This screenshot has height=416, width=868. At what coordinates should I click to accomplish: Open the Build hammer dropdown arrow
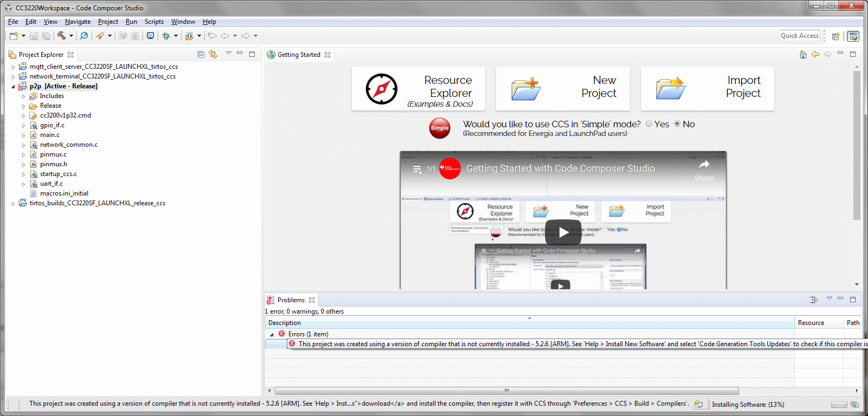click(x=71, y=36)
